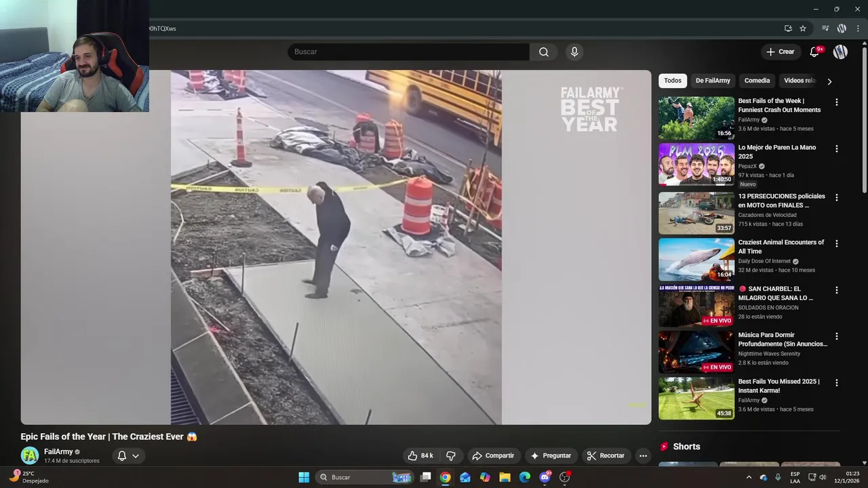Screen dimensions: 868x488
Task: Open Lo Mejor de Paren La Mano thumbnail
Action: click(x=696, y=165)
